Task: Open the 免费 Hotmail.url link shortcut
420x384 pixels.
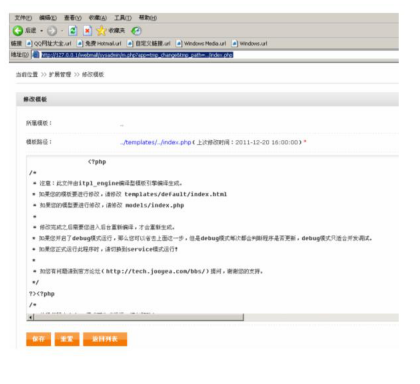Action: tap(99, 43)
